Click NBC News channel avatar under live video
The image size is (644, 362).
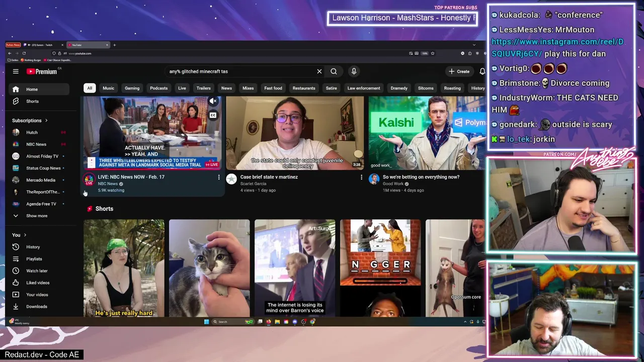pos(89,179)
